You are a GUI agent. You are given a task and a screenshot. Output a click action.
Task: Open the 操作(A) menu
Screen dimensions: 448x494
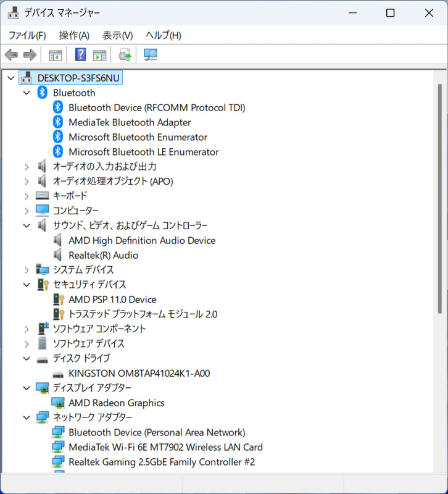74,35
